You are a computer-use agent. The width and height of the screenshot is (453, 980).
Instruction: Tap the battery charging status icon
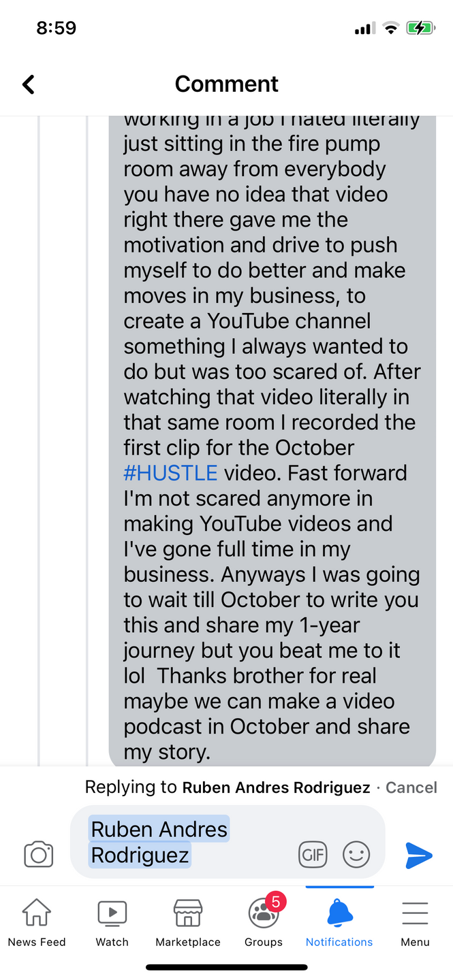(x=420, y=28)
